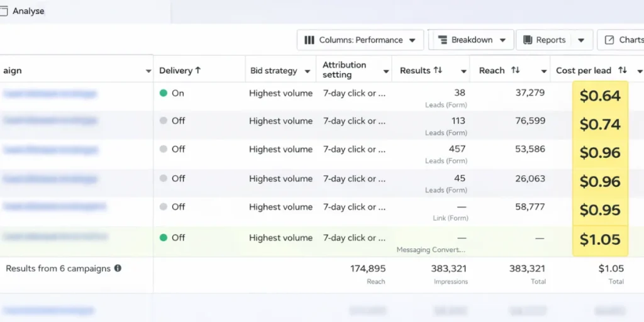
Task: Click the highlighted $1.05 cost per lead value
Action: point(600,239)
